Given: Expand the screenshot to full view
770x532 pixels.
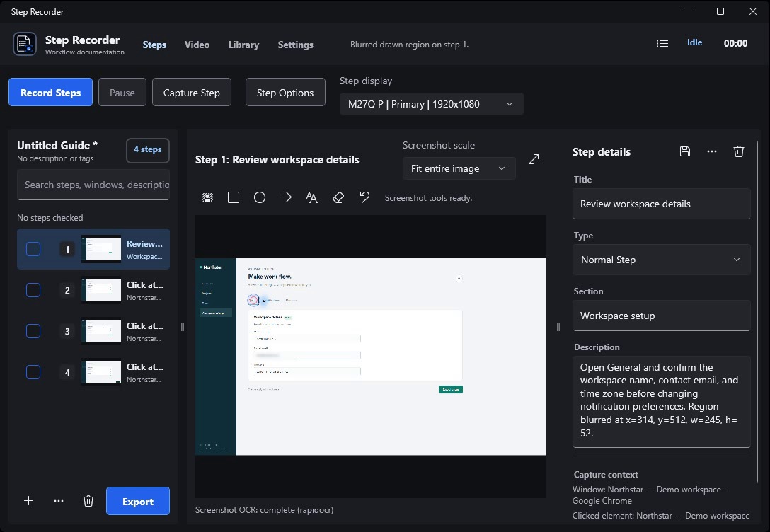Looking at the screenshot, I should coord(534,159).
